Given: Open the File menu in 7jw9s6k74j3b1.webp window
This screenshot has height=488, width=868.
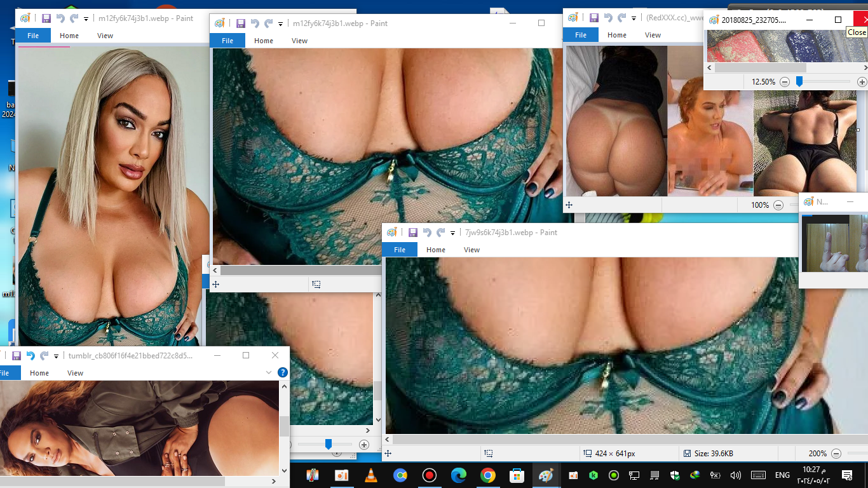Looking at the screenshot, I should click(x=399, y=250).
